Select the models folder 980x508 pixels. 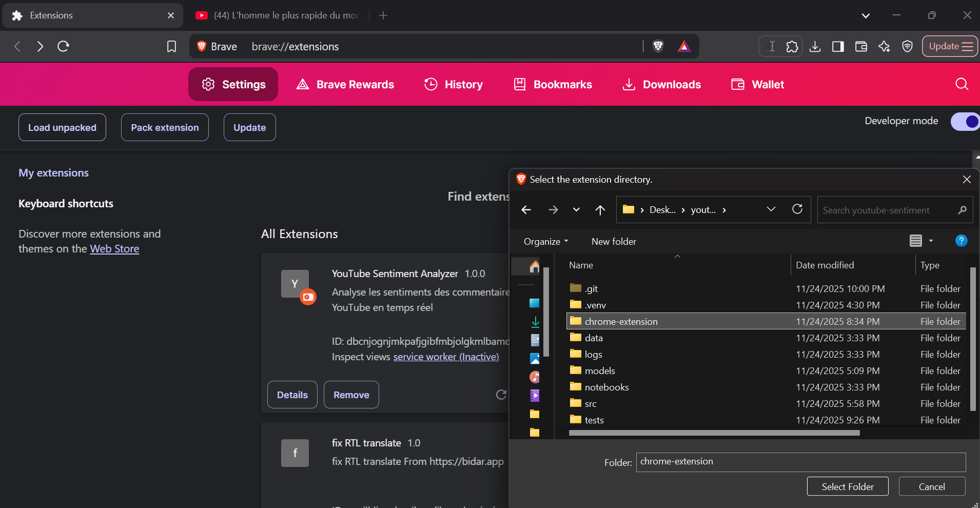(x=766, y=370)
